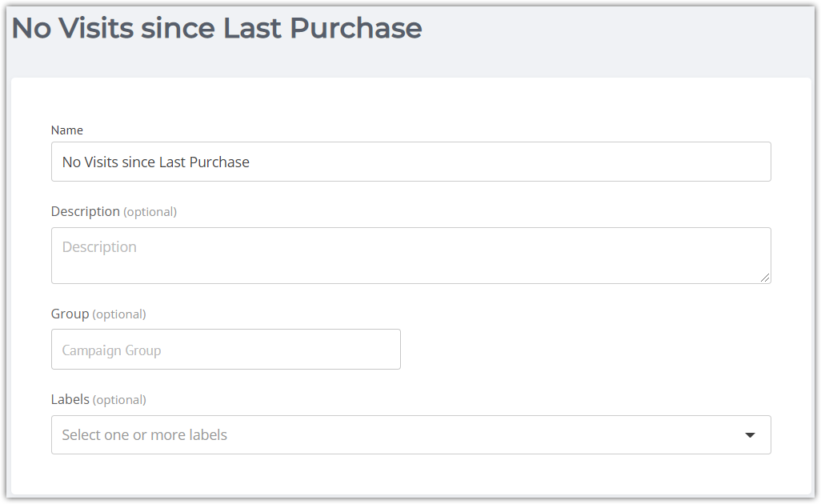821x504 pixels.
Task: Click the Group field label
Action: (x=70, y=314)
